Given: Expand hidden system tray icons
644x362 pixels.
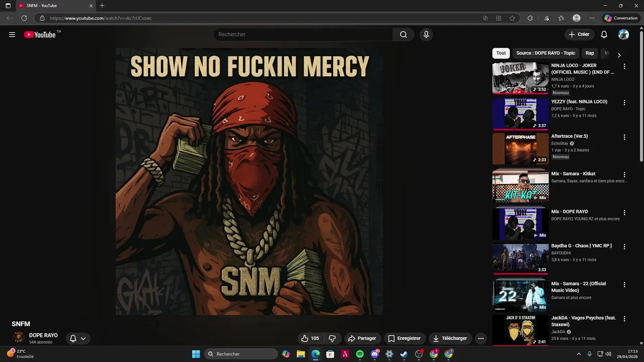Looking at the screenshot, I should 579,354.
